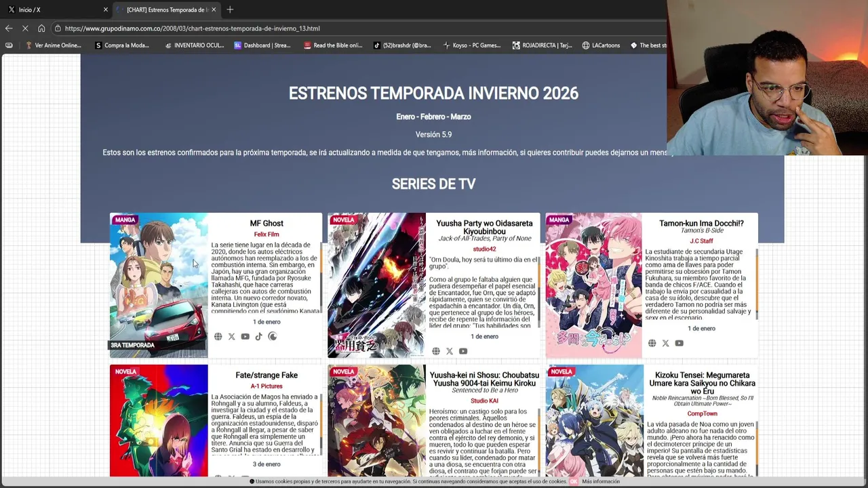Screen dimensions: 868x488
Task: Close the CHART Estrenos Temporada tab
Action: [214, 9]
